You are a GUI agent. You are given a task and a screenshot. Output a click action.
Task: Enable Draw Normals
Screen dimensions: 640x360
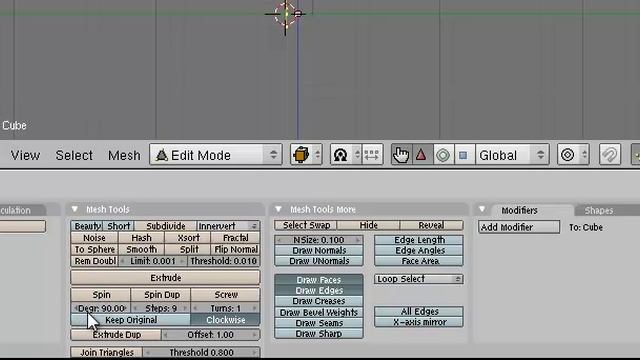tap(319, 250)
